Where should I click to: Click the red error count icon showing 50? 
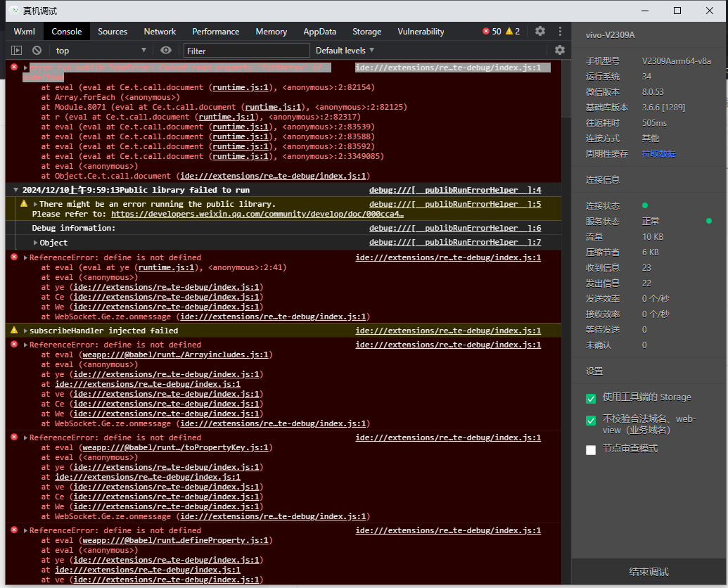(485, 31)
